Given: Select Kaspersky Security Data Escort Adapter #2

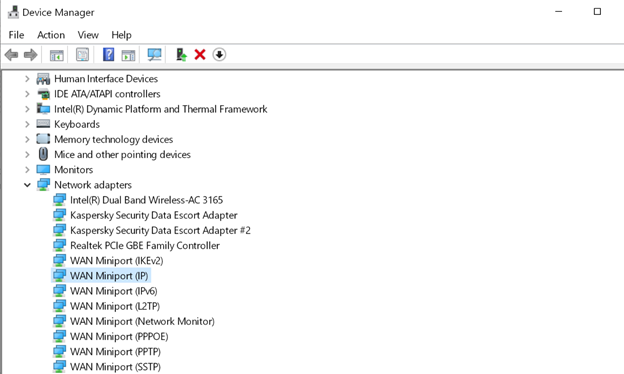Looking at the screenshot, I should pos(160,230).
